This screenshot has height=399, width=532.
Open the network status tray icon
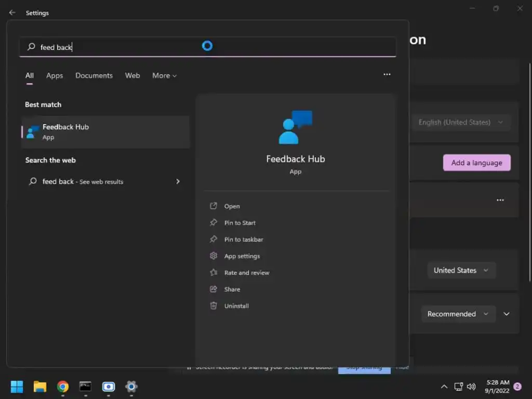click(458, 387)
